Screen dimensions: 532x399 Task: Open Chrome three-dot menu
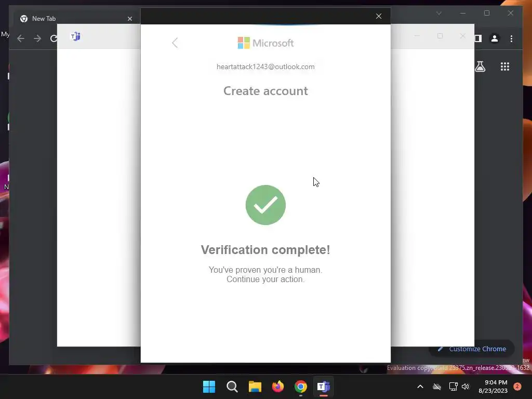coord(511,38)
